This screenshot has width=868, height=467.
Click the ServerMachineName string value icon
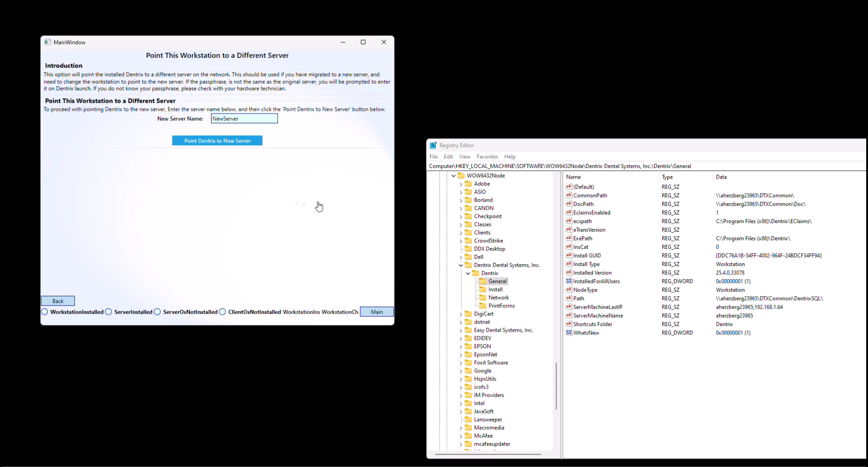click(x=569, y=315)
